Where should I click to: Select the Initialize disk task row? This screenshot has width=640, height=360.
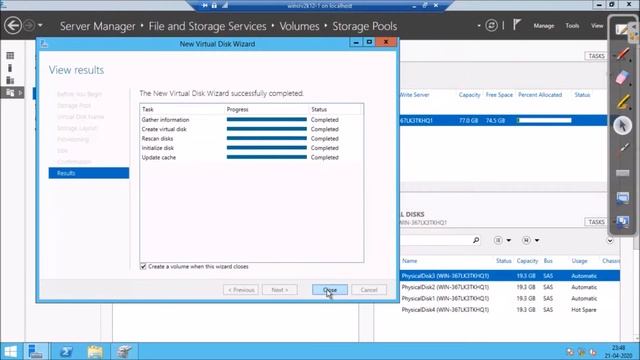pyautogui.click(x=251, y=148)
